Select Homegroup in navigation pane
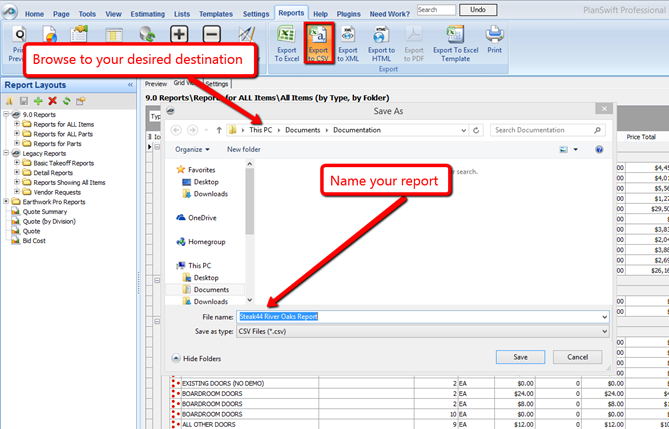The width and height of the screenshot is (669, 429). pos(207,242)
